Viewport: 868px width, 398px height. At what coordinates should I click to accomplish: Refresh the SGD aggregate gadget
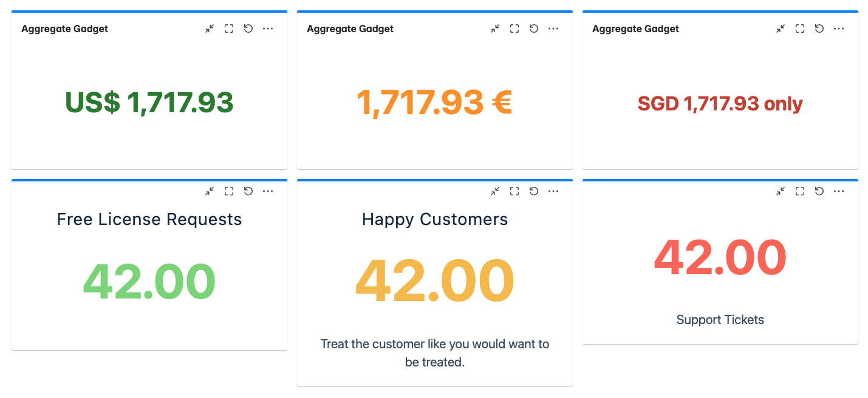(x=819, y=29)
